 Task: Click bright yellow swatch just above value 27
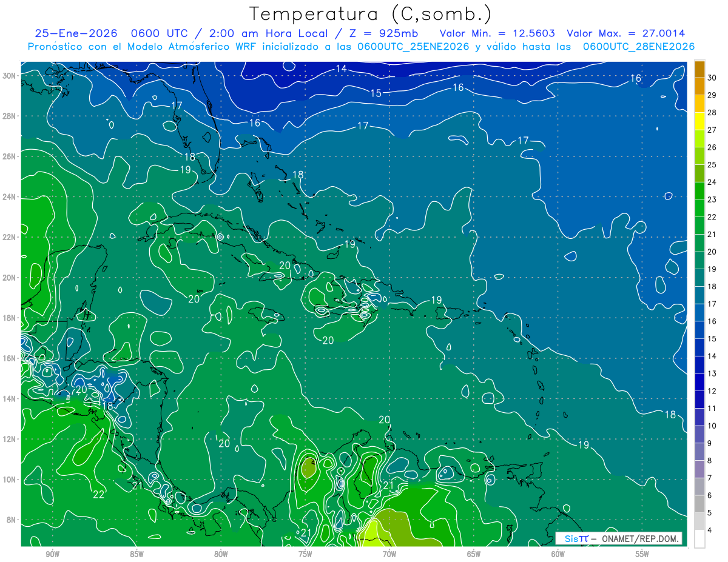(699, 121)
